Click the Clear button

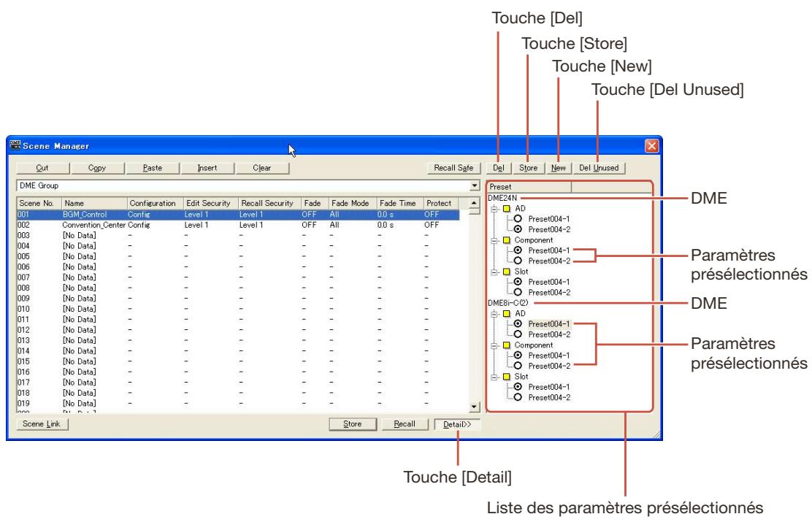pos(261,168)
